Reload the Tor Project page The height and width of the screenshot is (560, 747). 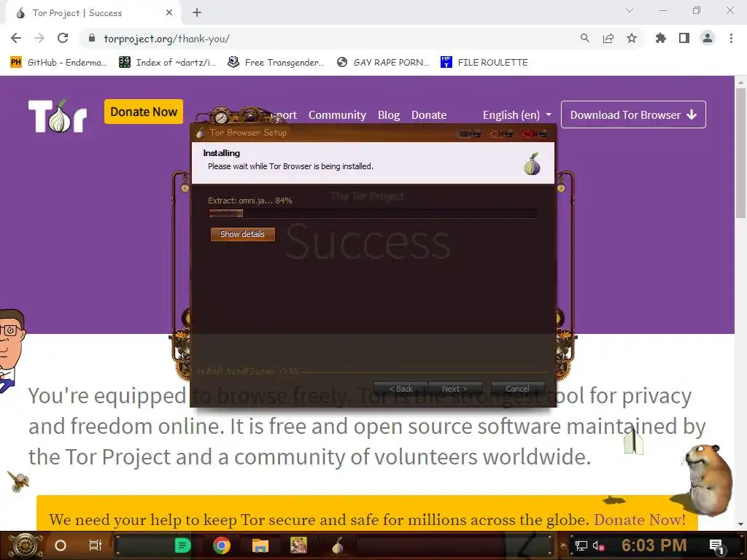63,38
